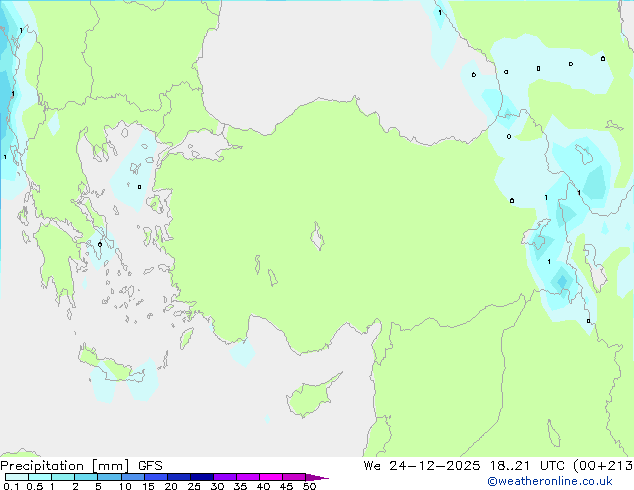Click the legend value label '10'
Screen dimensions: 634x490
[125, 486]
